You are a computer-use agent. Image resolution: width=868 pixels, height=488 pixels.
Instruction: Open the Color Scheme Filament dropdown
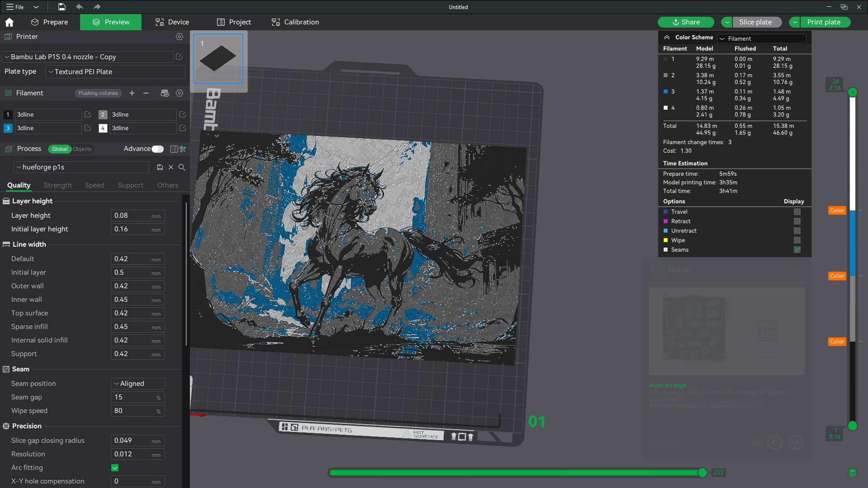click(762, 39)
